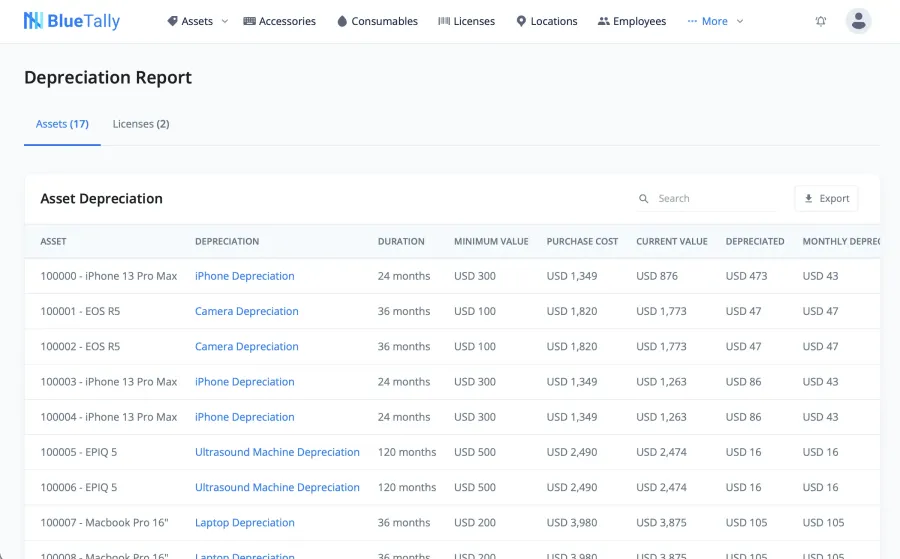The width and height of the screenshot is (900, 559).
Task: Open Locations in top navigation
Action: coord(547,21)
